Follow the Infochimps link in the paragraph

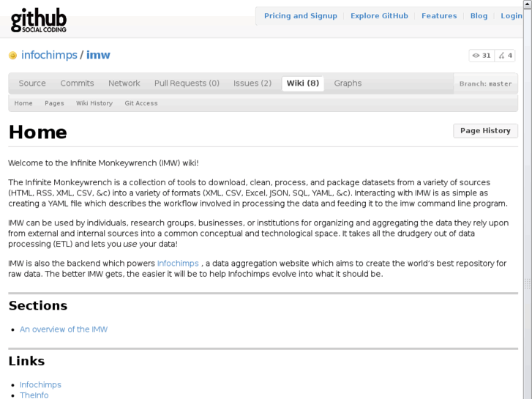pyautogui.click(x=178, y=264)
